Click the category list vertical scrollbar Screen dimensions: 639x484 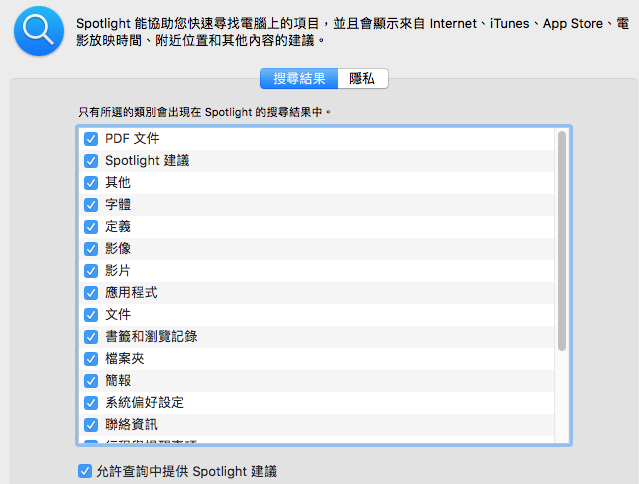[562, 240]
